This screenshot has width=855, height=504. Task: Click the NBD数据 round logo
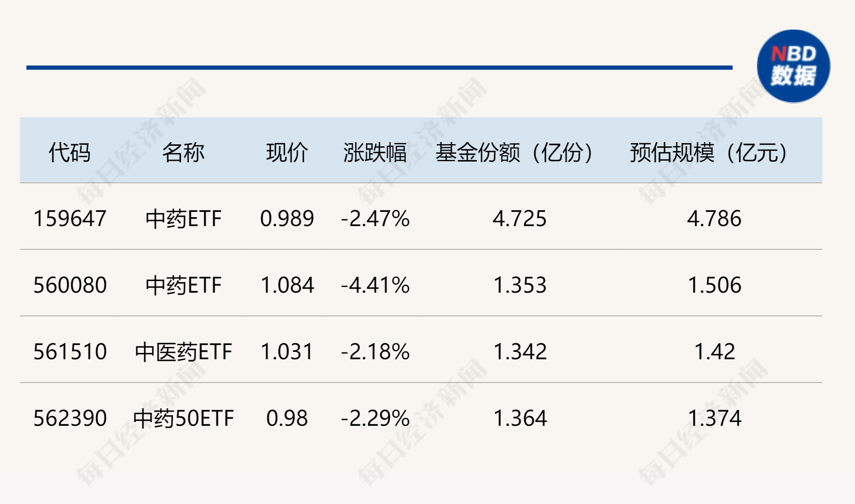(x=793, y=66)
